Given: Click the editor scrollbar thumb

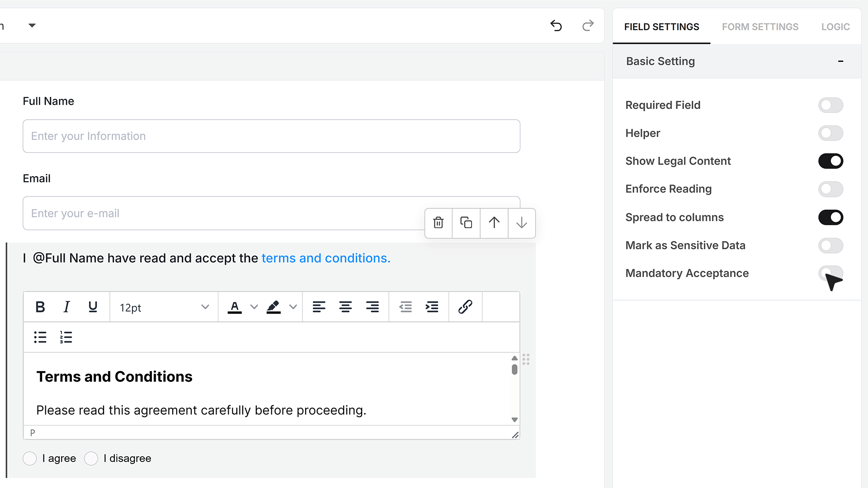Looking at the screenshot, I should [514, 370].
